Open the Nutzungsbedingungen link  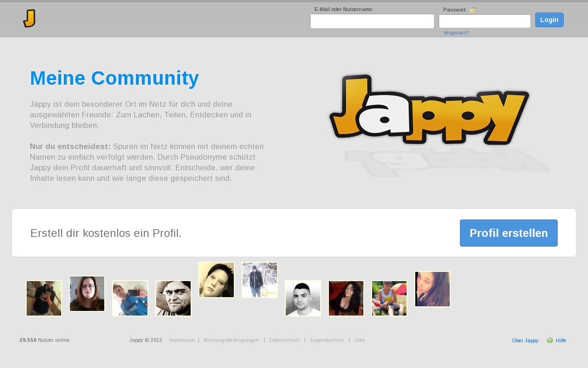[x=231, y=340]
